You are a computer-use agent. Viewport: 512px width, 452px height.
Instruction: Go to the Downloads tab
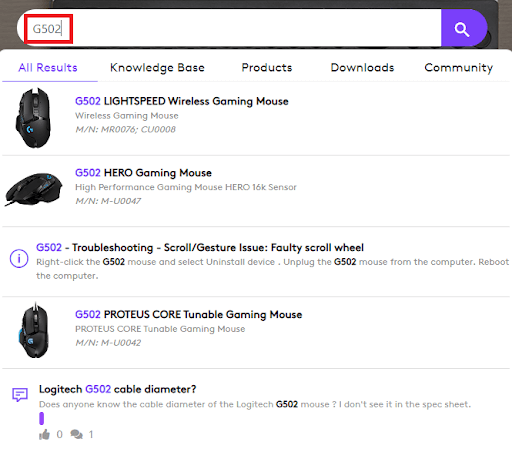362,68
